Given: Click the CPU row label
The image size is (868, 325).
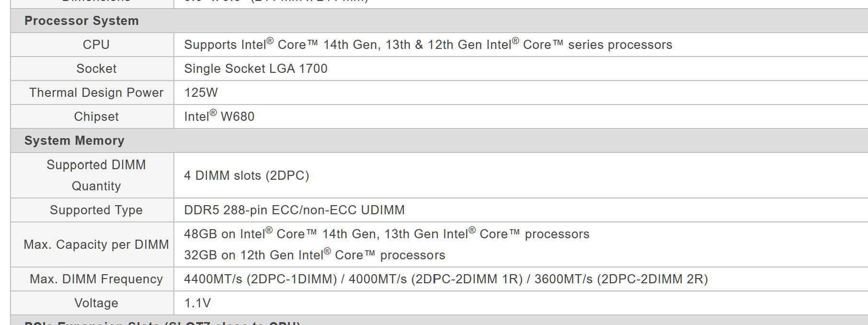Looking at the screenshot, I should pos(96,45).
